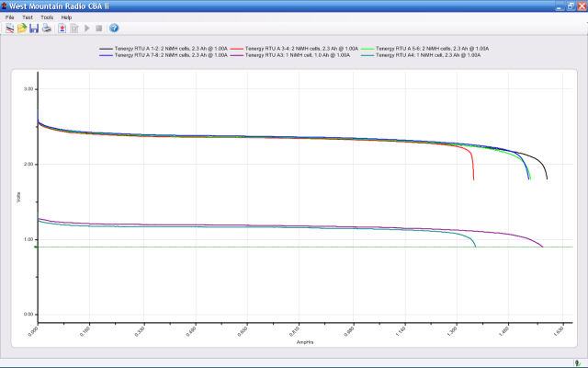The height and width of the screenshot is (368, 588).
Task: Click the purple line swatch for RTU A3
Action: point(237,55)
